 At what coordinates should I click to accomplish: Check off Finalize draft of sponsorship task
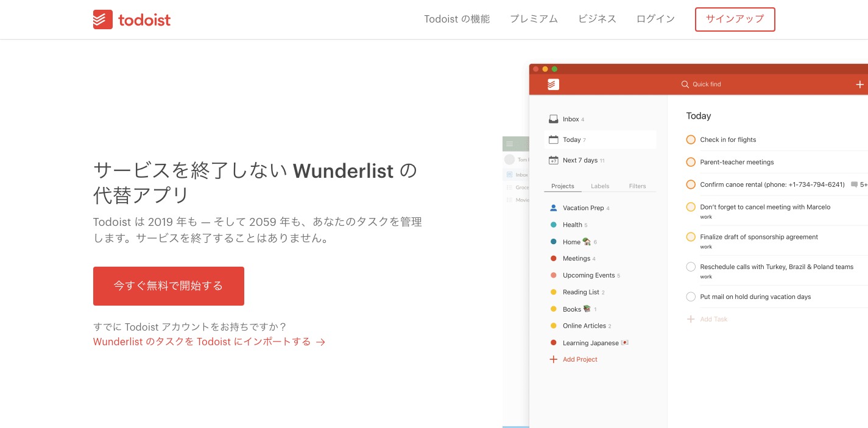691,237
